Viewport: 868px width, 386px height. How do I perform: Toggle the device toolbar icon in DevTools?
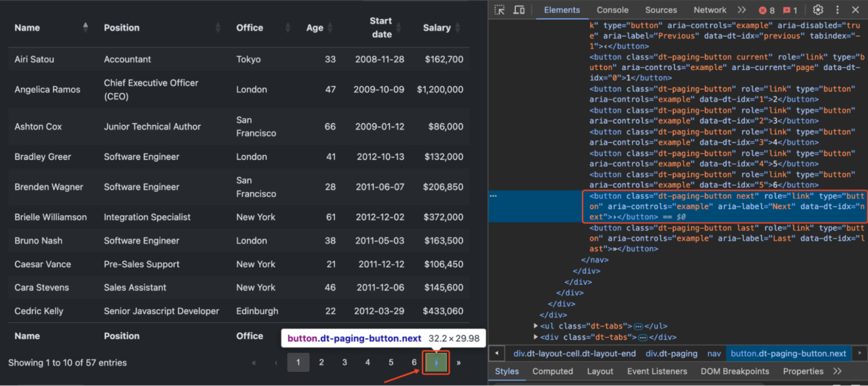coord(519,9)
